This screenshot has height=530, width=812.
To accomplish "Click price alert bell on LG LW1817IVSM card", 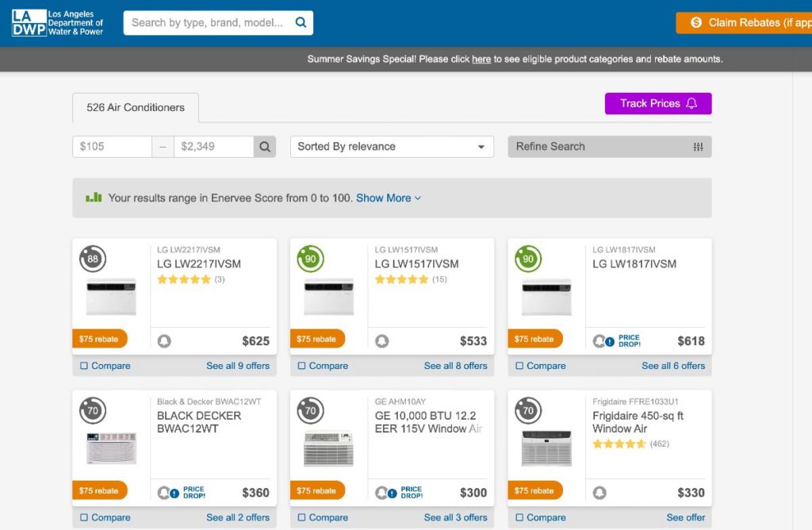I will (x=599, y=341).
